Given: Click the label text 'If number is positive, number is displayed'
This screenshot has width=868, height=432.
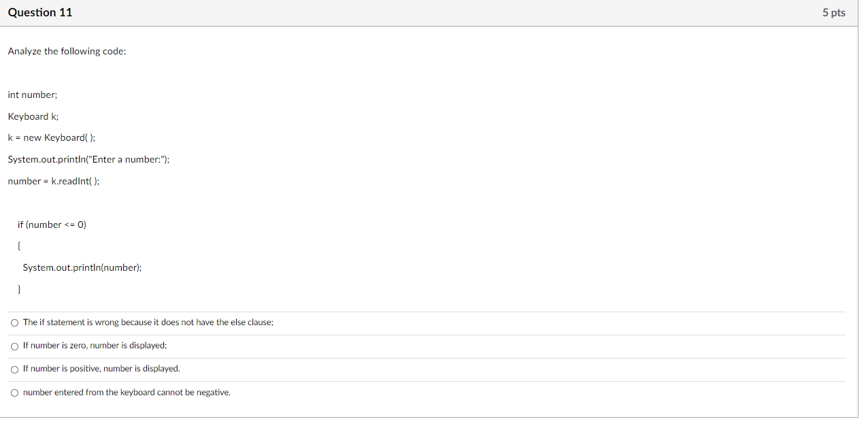Looking at the screenshot, I should click(101, 369).
